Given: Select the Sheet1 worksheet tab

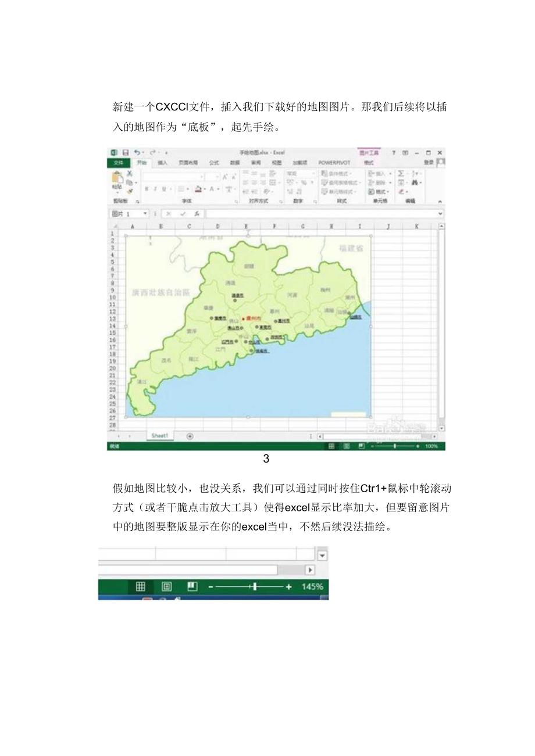Looking at the screenshot, I should pos(160,435).
